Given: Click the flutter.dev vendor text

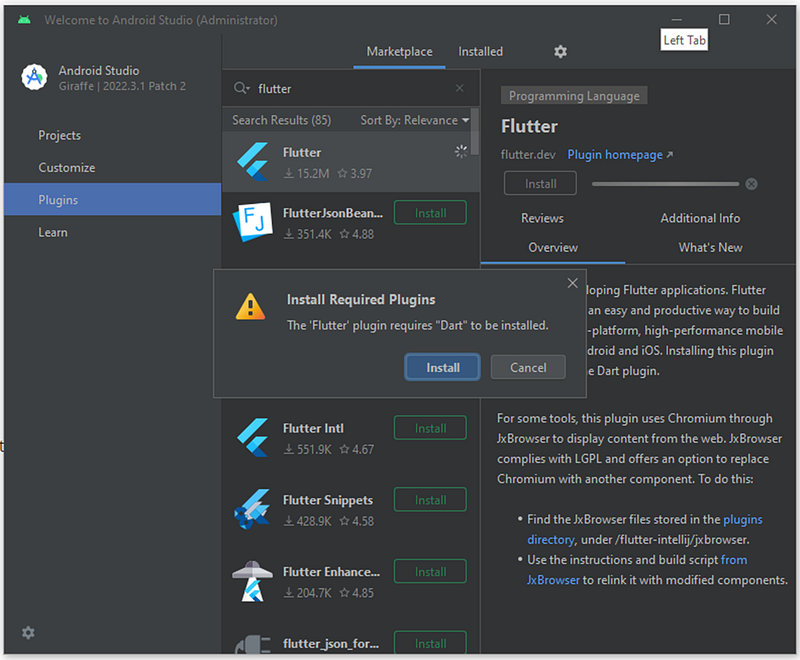Looking at the screenshot, I should 528,155.
